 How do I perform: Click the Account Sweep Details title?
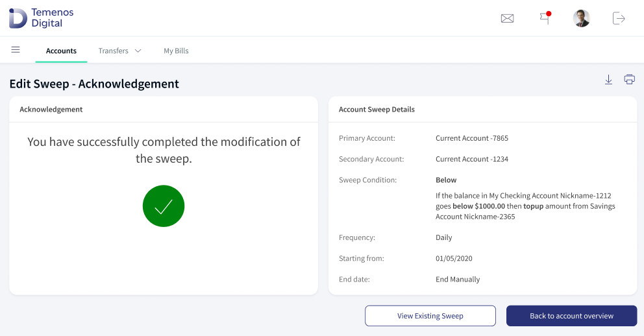[377, 110]
